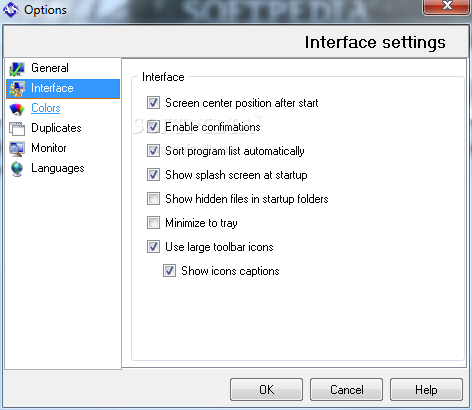Screen dimensions: 472x410
Task: Confirm settings with the OK button
Action: tap(266, 389)
